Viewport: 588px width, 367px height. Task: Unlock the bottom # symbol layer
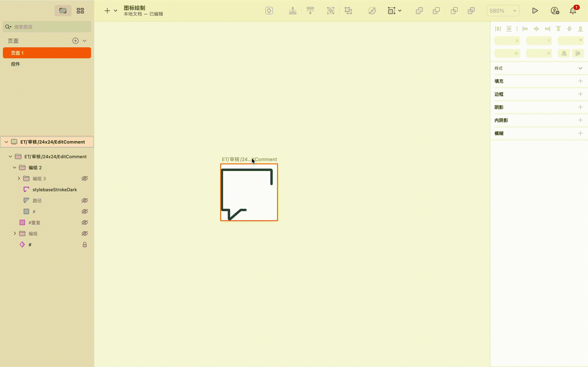[85, 245]
